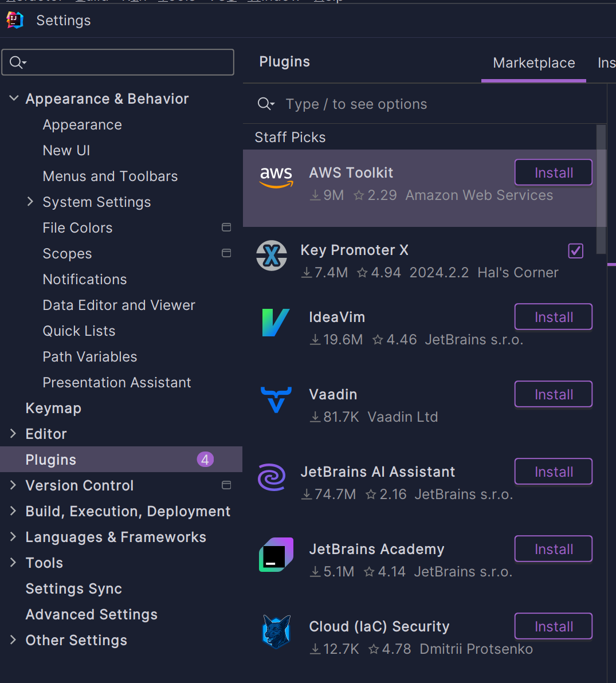Click the File Colors project-level icon
This screenshot has width=616, height=683.
226,227
